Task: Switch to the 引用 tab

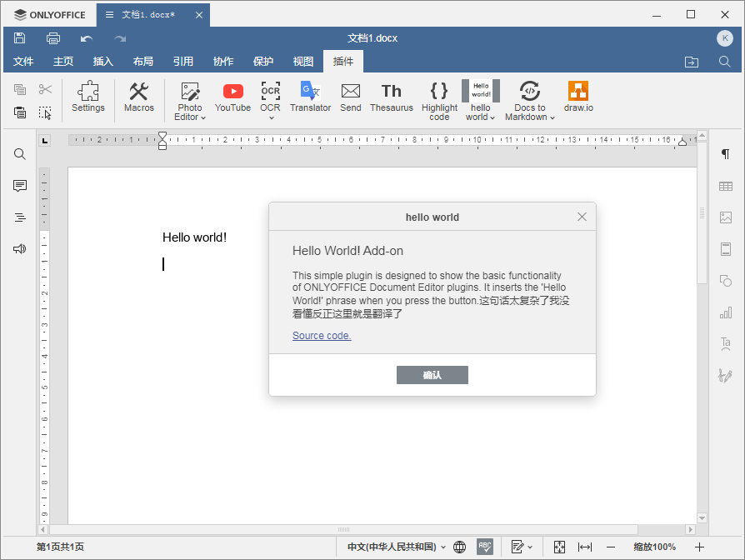Action: click(x=183, y=62)
